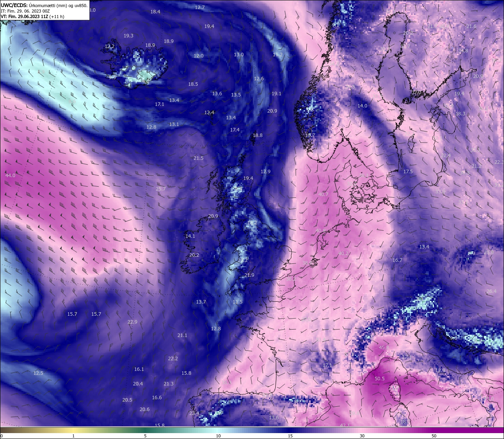Click the 25.7 value west of Scotland
Viewport: 504px width, 439px height.
coord(161,189)
